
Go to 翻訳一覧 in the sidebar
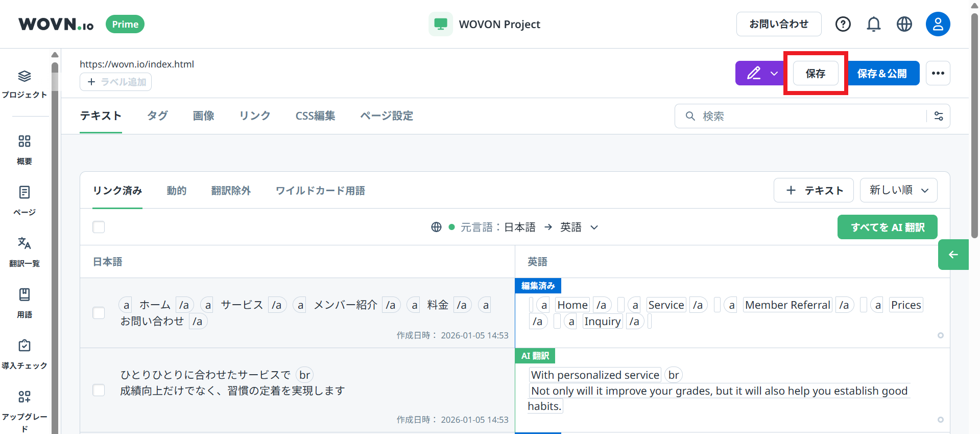click(24, 252)
